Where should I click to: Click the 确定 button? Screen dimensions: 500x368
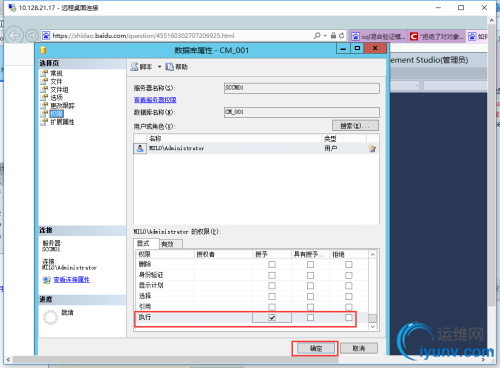(316, 348)
